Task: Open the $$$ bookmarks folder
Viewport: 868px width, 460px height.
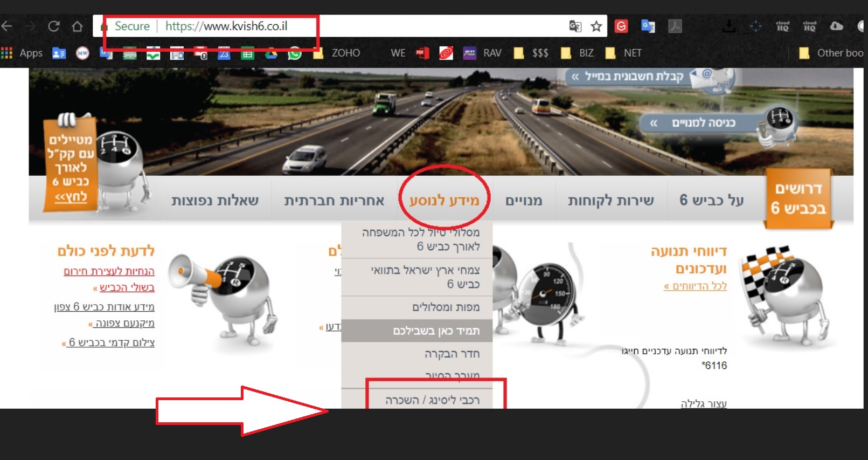Action: tap(531, 53)
